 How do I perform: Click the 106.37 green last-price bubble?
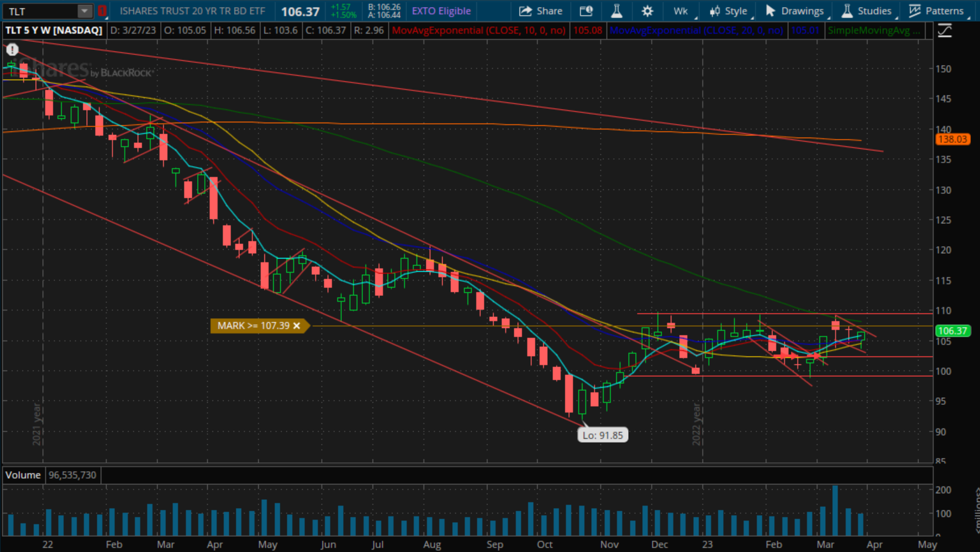point(952,331)
